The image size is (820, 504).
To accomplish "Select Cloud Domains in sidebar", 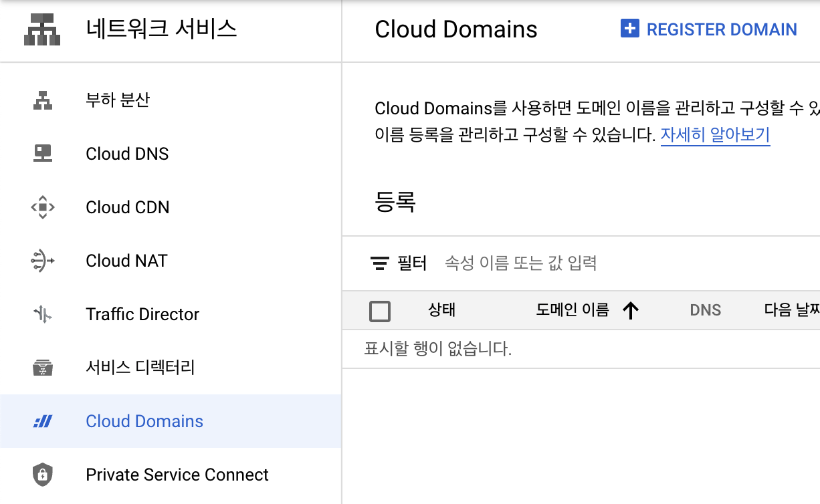I will point(171,421).
